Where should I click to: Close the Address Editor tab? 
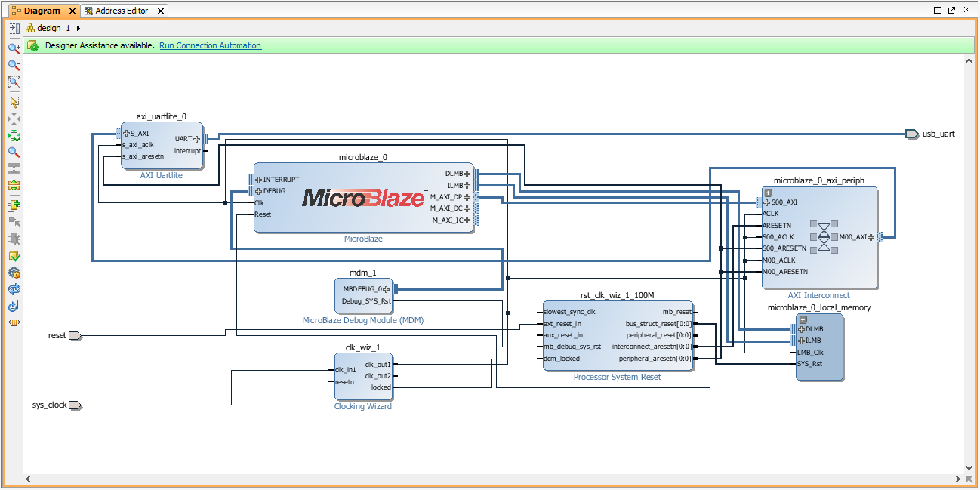[x=160, y=11]
